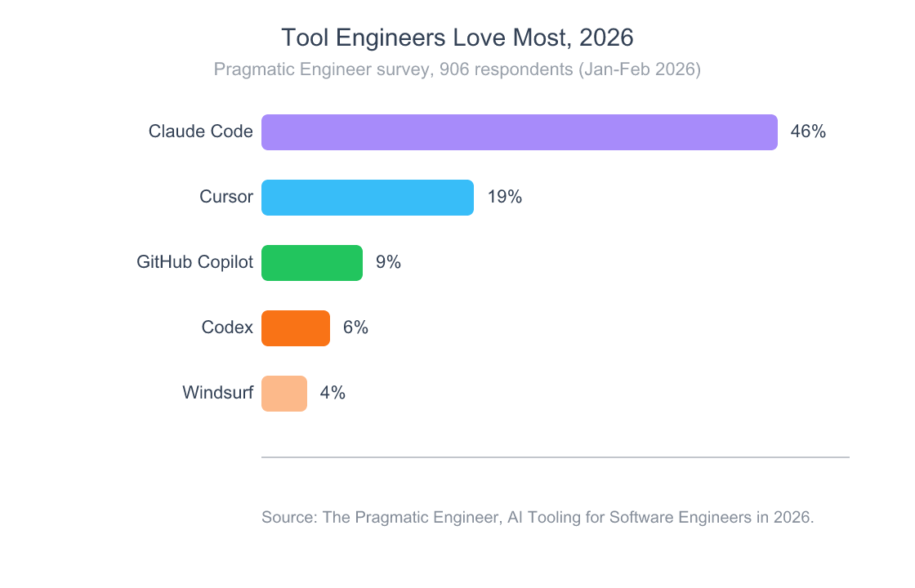Click the green GitHub Copilot bar
The image size is (915, 588).
coord(312,263)
